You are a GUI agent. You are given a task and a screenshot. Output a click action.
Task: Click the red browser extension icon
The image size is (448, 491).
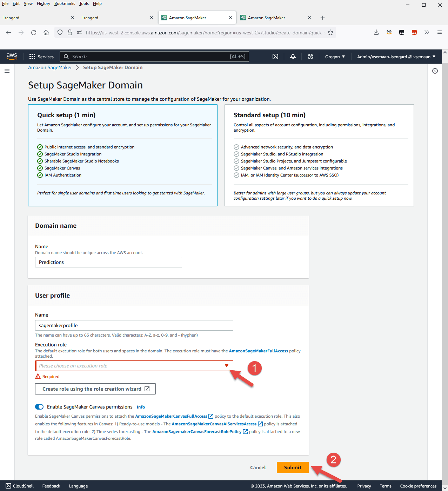click(414, 32)
